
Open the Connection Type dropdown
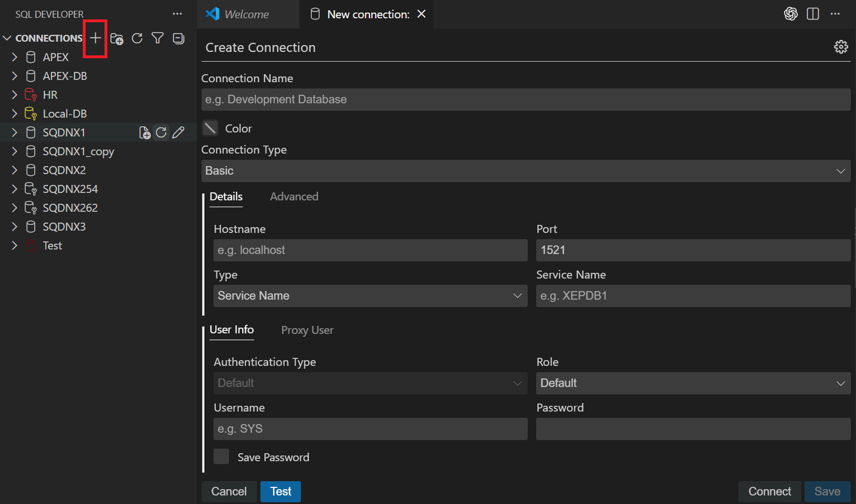[526, 171]
